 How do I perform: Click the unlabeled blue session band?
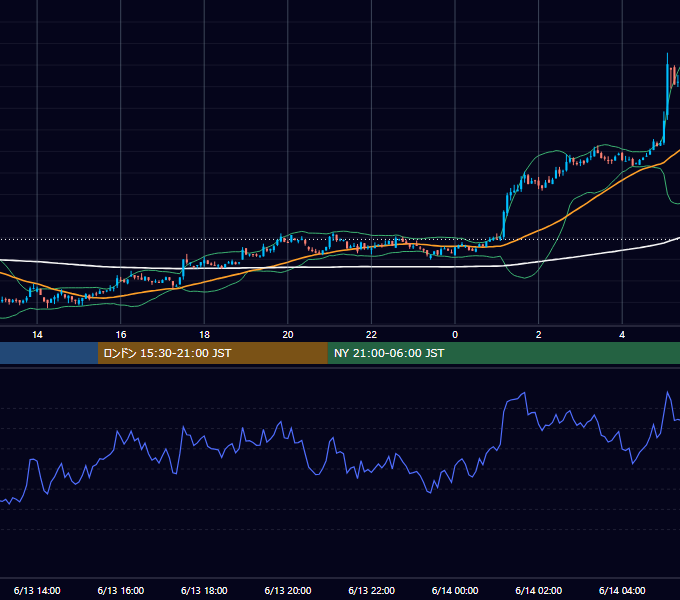49,353
